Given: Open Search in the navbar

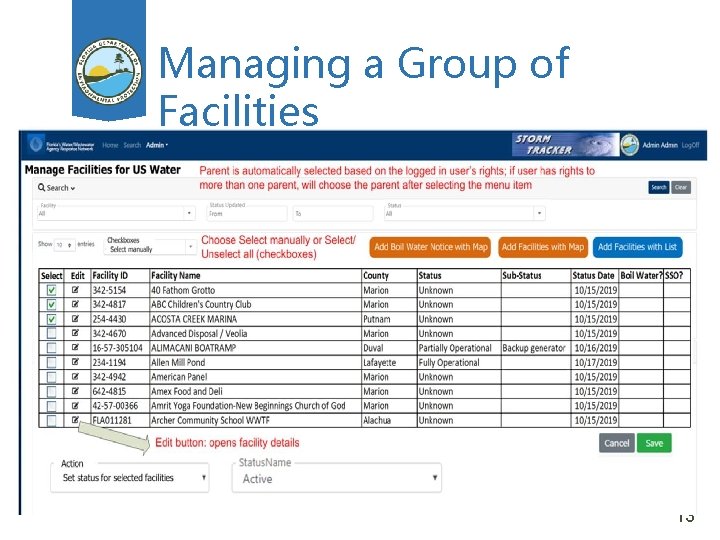Looking at the screenshot, I should pos(132,145).
